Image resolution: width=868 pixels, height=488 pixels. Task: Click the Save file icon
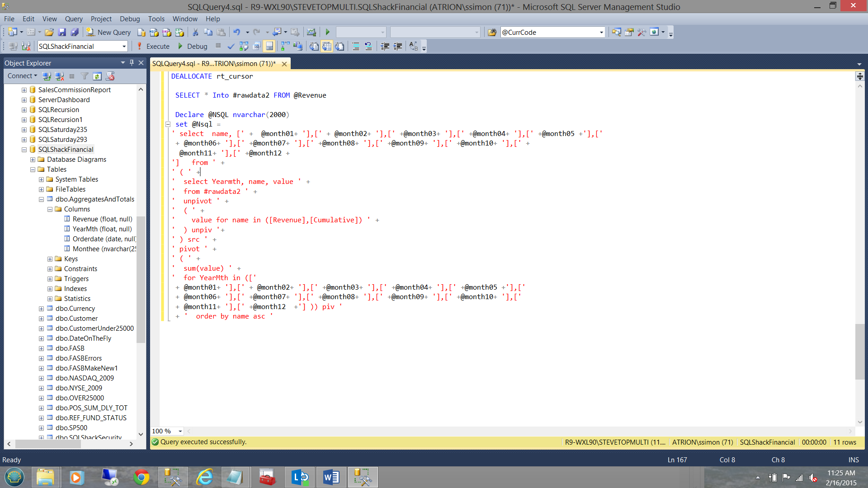(62, 32)
